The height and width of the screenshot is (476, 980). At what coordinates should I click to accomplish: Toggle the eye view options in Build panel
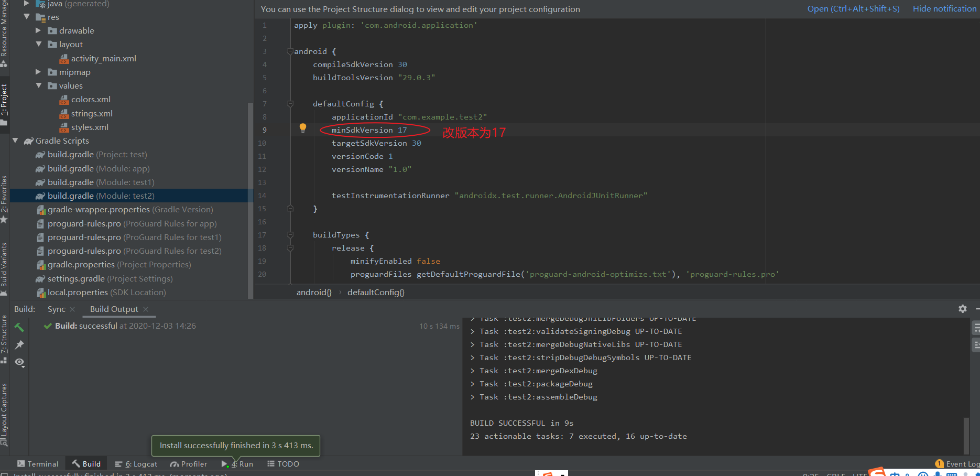20,362
